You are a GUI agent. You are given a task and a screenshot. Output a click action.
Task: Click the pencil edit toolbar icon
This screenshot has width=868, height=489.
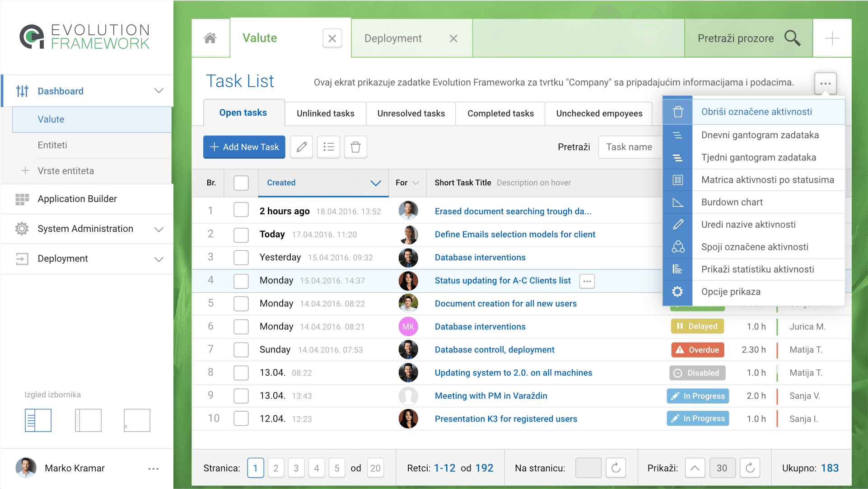(x=301, y=147)
